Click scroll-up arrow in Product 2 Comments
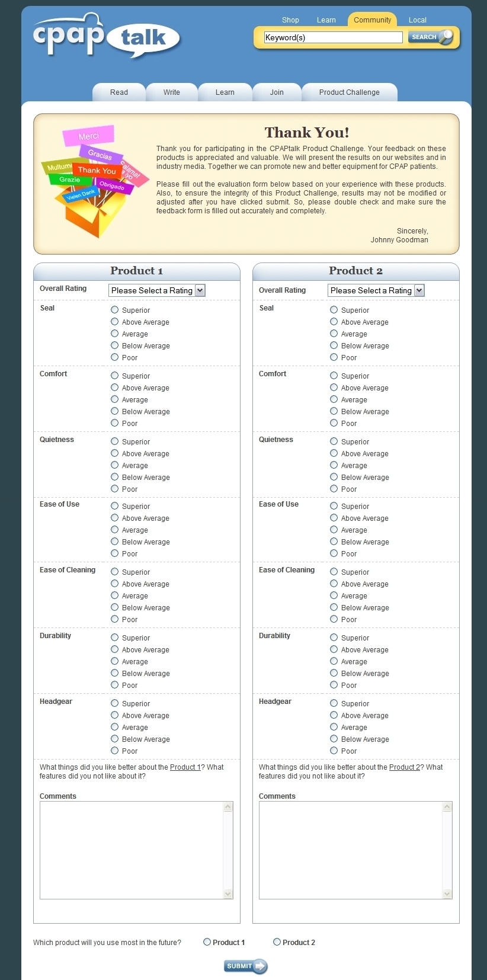 (x=447, y=807)
